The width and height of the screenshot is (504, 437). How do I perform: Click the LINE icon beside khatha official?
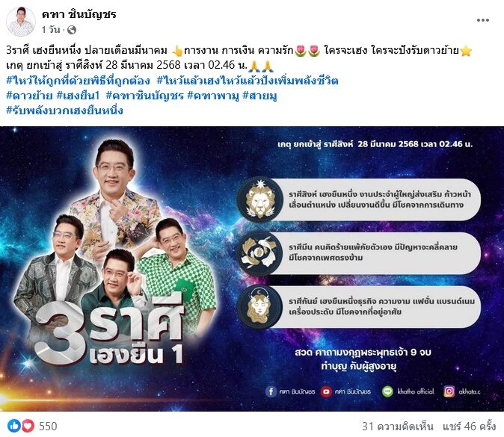tap(387, 391)
